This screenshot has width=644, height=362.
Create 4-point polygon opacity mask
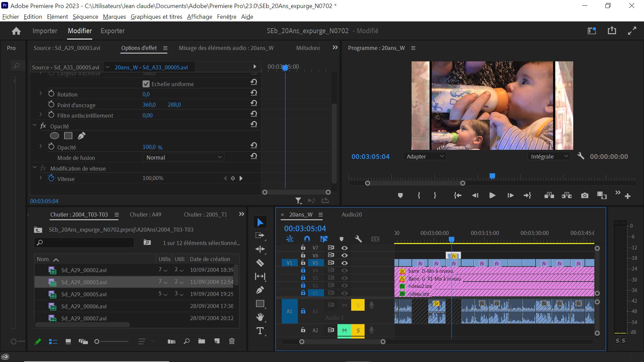coord(68,136)
